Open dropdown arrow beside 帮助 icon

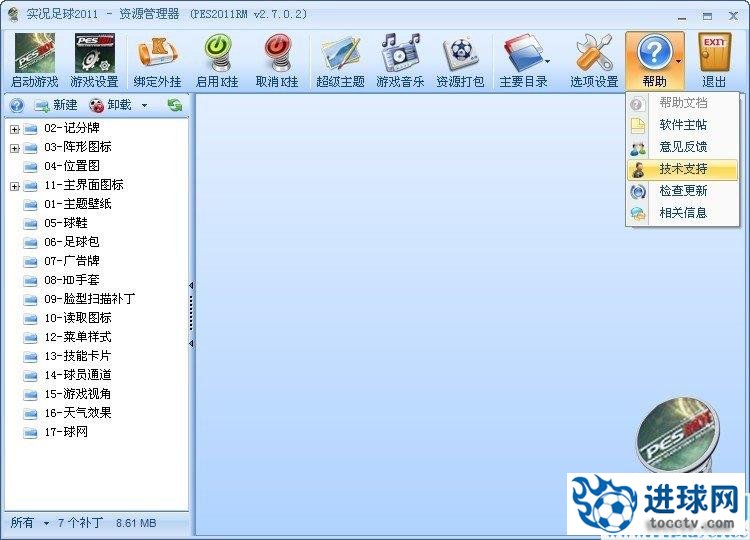(x=678, y=61)
